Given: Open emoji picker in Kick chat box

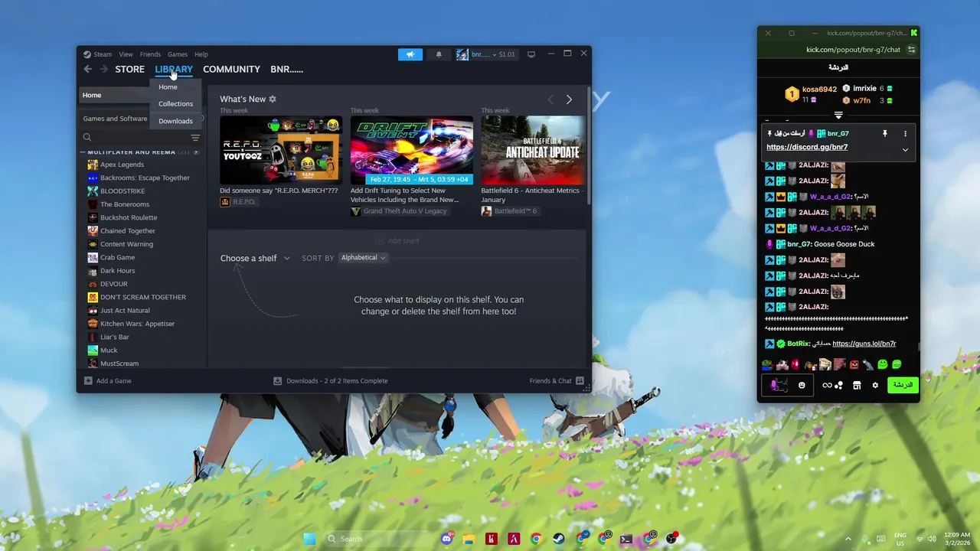Looking at the screenshot, I should click(802, 385).
